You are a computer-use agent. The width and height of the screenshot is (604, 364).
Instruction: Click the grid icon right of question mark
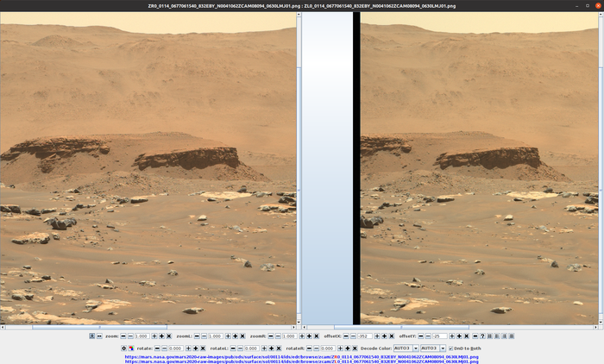(x=489, y=336)
